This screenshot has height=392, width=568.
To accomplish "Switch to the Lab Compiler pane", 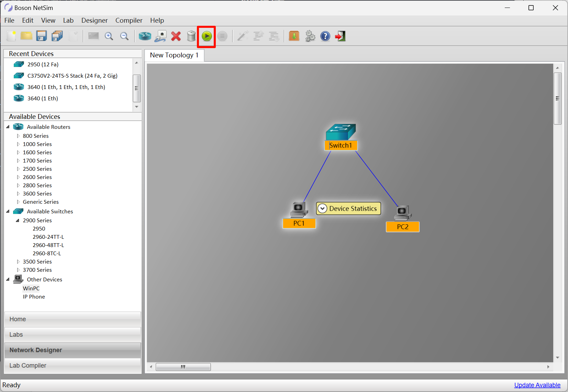I will pos(73,366).
